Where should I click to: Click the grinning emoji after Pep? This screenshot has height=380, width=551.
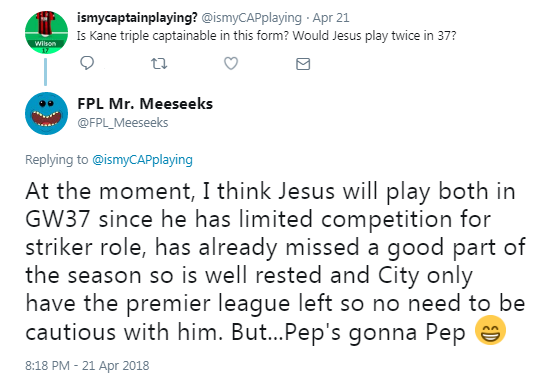point(490,330)
